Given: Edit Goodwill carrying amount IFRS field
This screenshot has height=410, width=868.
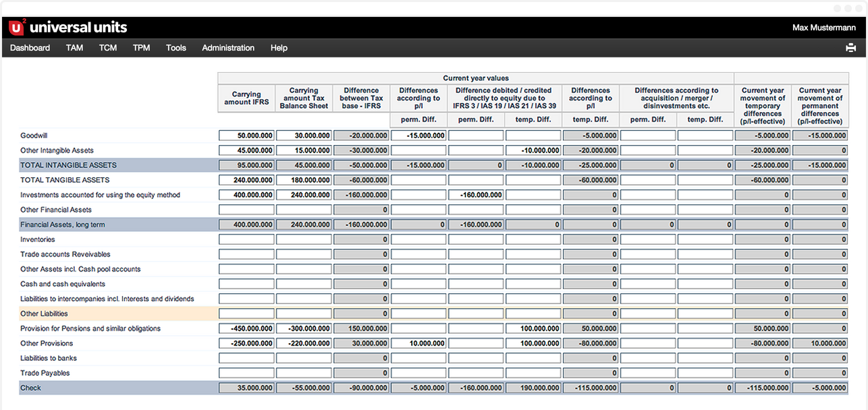Looking at the screenshot, I should [x=246, y=136].
